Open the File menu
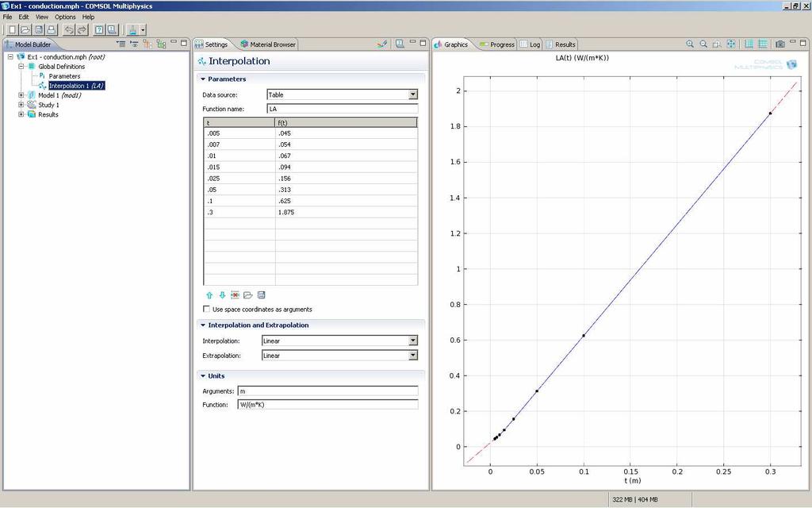 [x=7, y=17]
